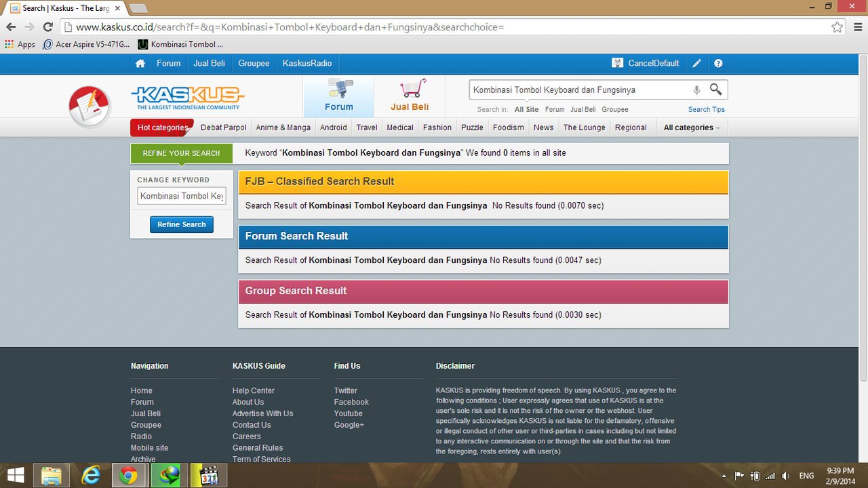
Task: Open KaskusRadio in top menu
Action: (x=307, y=63)
